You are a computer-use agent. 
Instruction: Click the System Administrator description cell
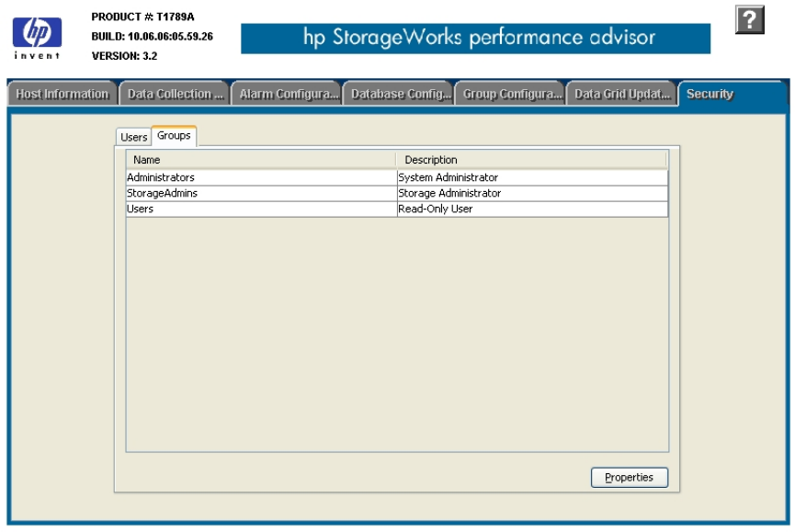(x=531, y=177)
